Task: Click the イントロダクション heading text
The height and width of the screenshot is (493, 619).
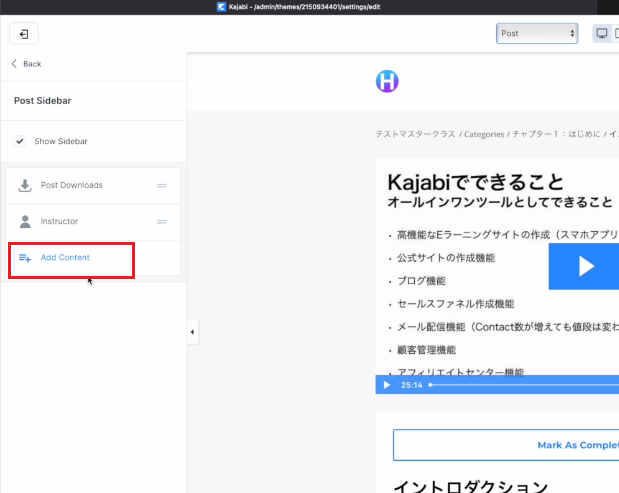Action: 471,486
